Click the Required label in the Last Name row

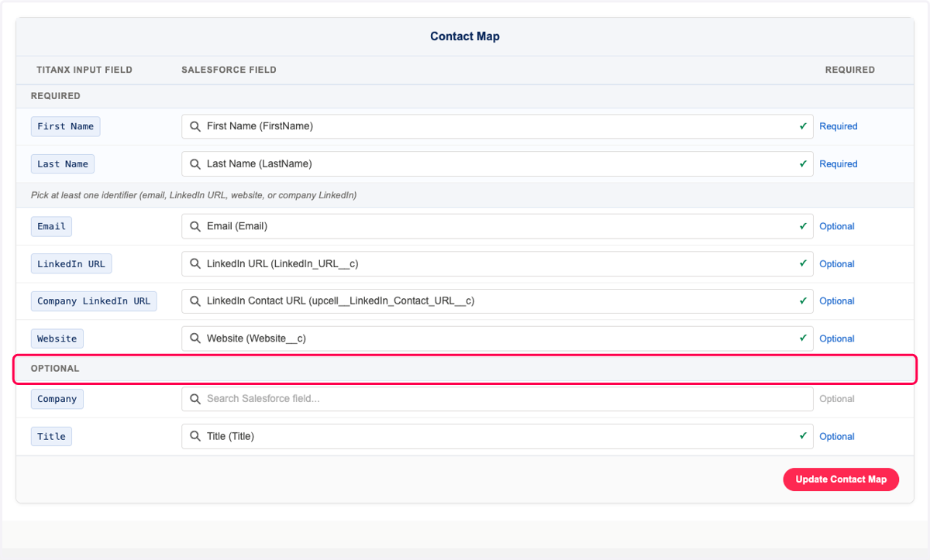click(839, 164)
